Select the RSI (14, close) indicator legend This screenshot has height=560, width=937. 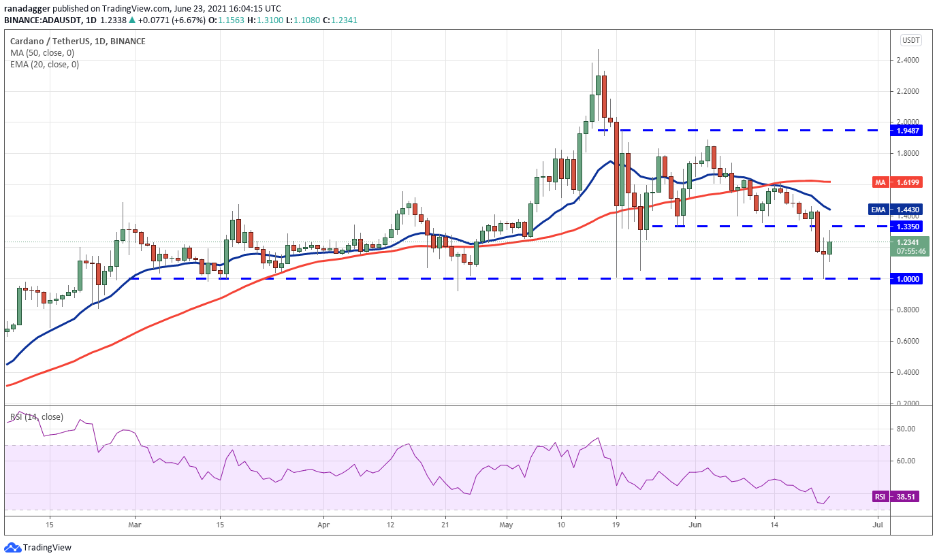coord(35,417)
